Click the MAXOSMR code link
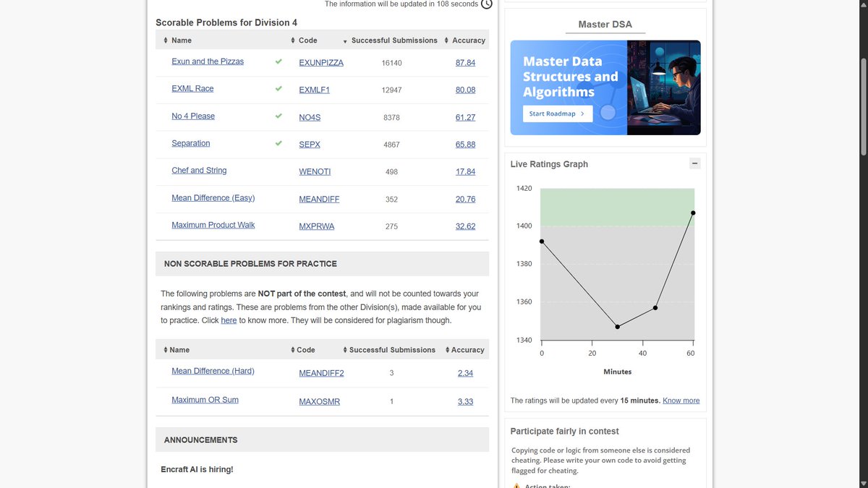The width and height of the screenshot is (868, 488). pos(319,402)
